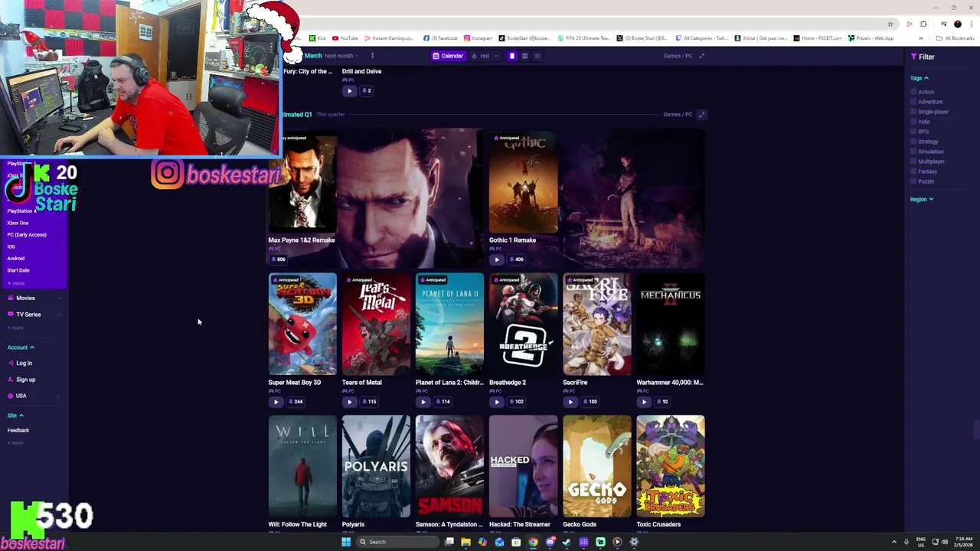Switch to large poster view

[x=512, y=56]
